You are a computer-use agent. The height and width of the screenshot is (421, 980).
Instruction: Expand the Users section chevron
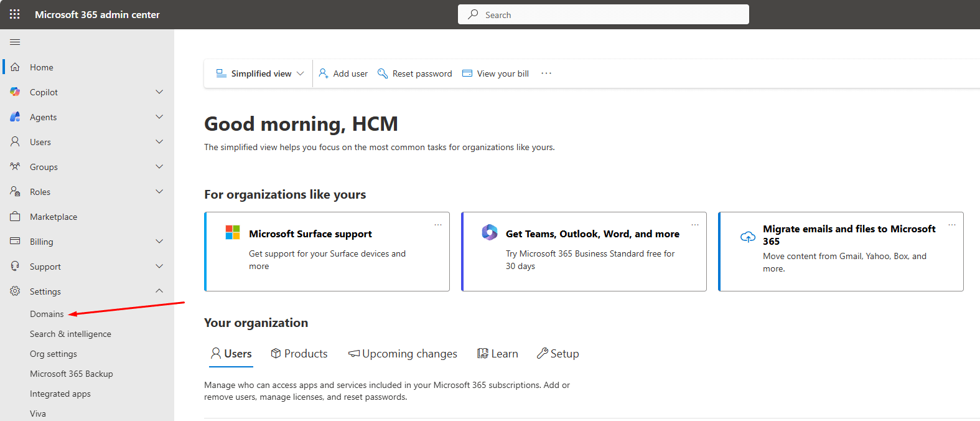(159, 142)
